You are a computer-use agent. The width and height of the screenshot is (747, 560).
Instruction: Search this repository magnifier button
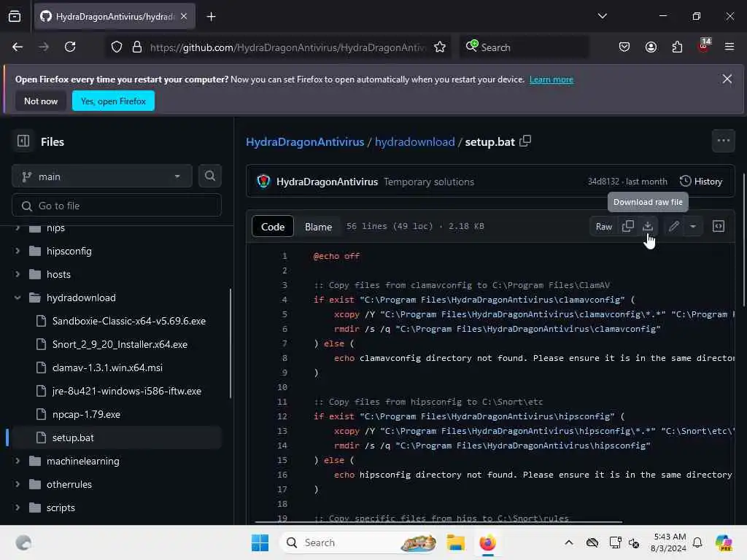209,176
